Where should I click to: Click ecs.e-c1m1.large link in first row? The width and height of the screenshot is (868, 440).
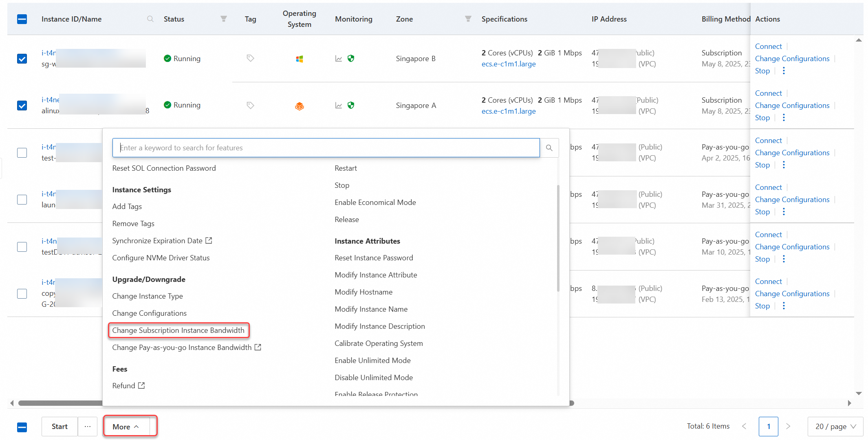(508, 64)
